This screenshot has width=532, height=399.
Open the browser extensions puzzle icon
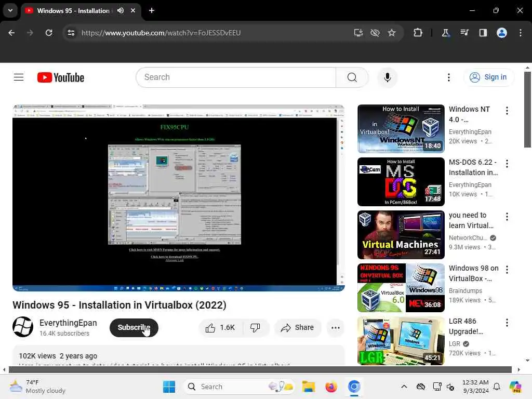click(418, 33)
